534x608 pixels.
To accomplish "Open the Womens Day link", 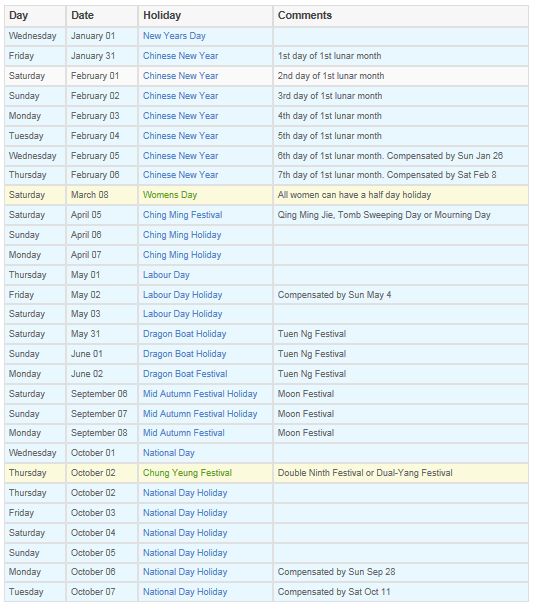I will (170, 195).
